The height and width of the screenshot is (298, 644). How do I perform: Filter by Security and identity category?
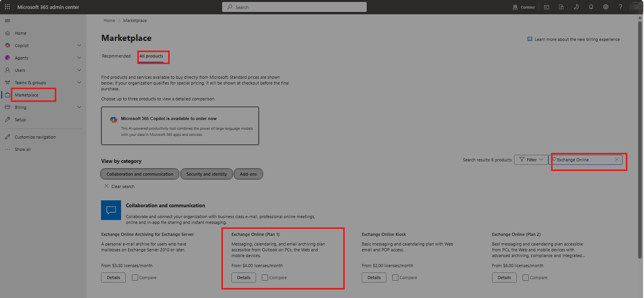(x=207, y=174)
